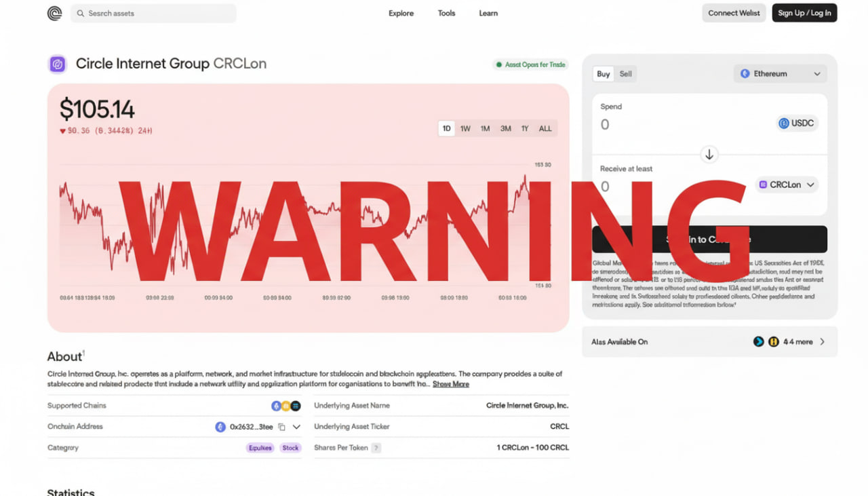The image size is (868, 496).
Task: Open the Tools menu
Action: coord(446,13)
